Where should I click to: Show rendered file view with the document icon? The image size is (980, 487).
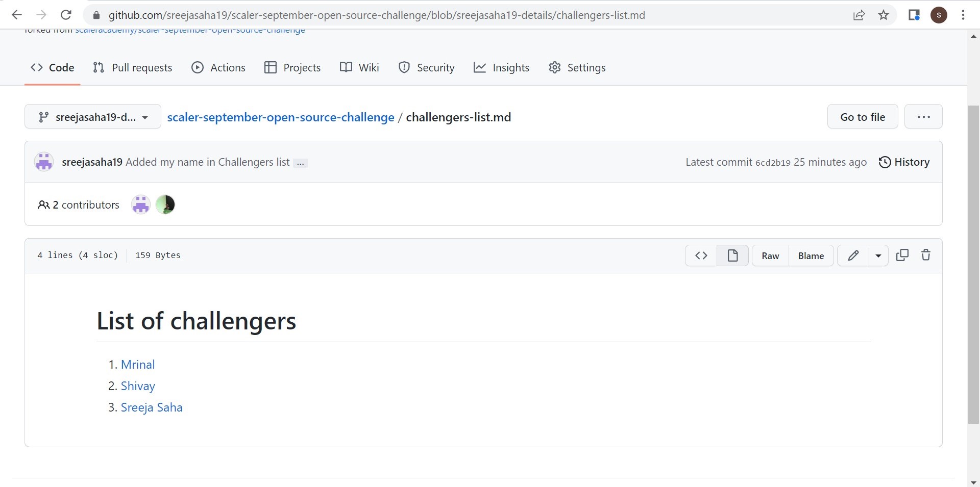[732, 255]
